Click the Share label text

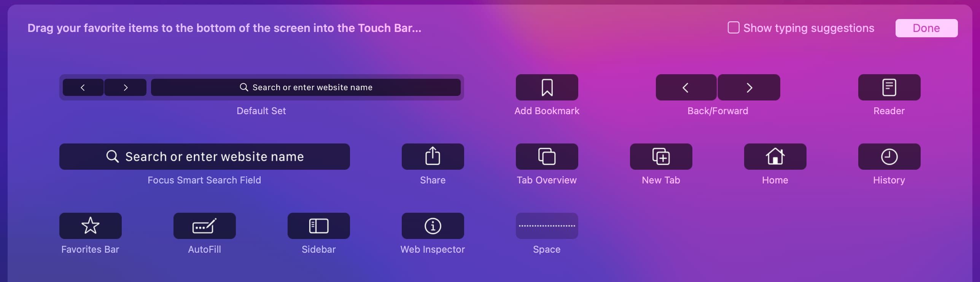(433, 180)
